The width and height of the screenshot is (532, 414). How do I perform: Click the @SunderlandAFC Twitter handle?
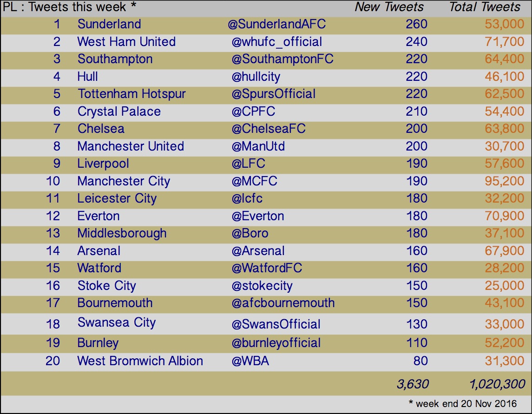point(276,24)
